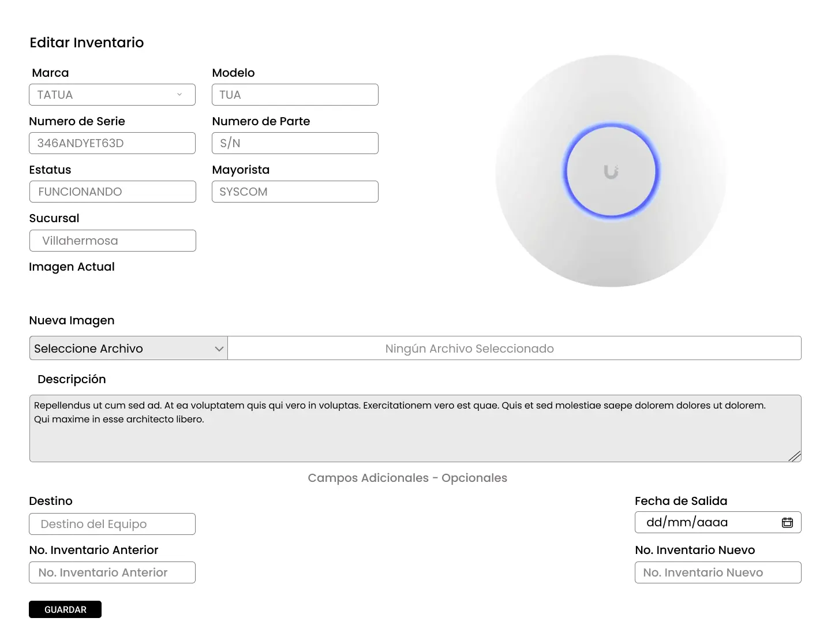This screenshot has height=644, width=831.
Task: Click the Destino del Equipo input field
Action: (x=112, y=524)
